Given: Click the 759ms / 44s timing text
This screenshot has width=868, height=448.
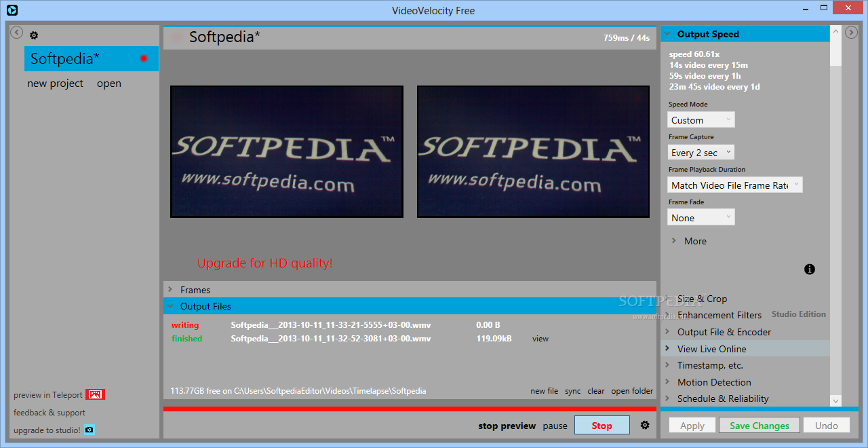Looking at the screenshot, I should pyautogui.click(x=627, y=38).
